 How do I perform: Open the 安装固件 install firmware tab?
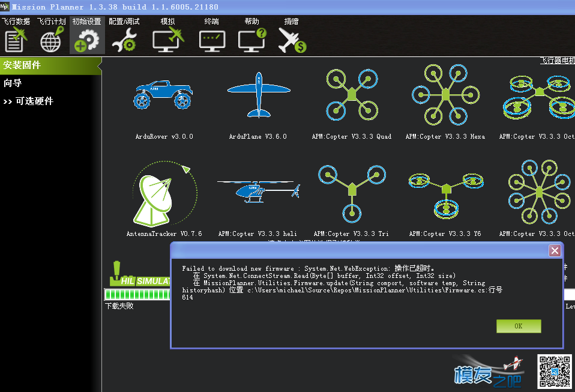[x=50, y=65]
